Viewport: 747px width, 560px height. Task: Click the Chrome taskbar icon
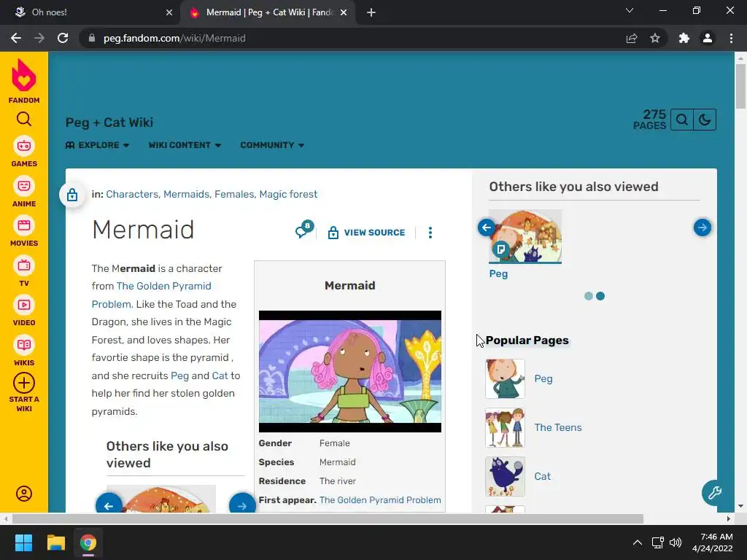pos(88,542)
